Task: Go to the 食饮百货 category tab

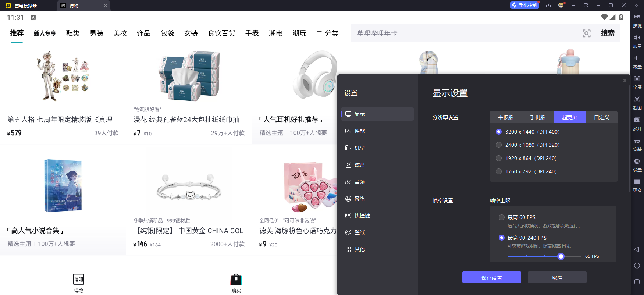Action: coord(221,33)
